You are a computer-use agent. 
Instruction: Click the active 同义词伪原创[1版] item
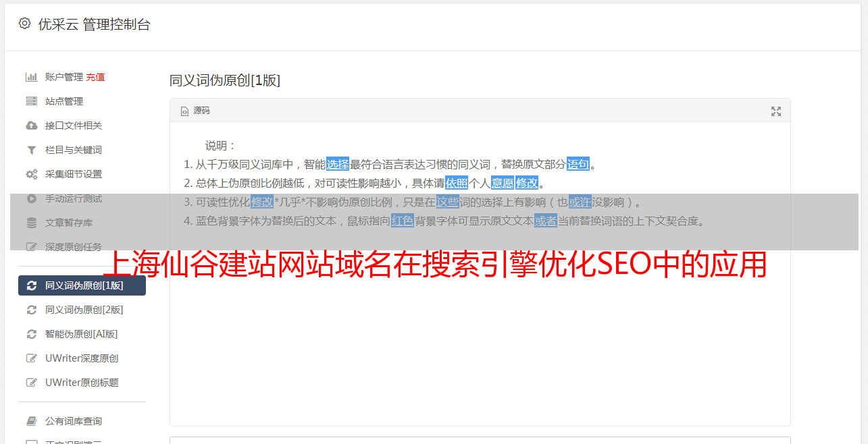[x=82, y=285]
